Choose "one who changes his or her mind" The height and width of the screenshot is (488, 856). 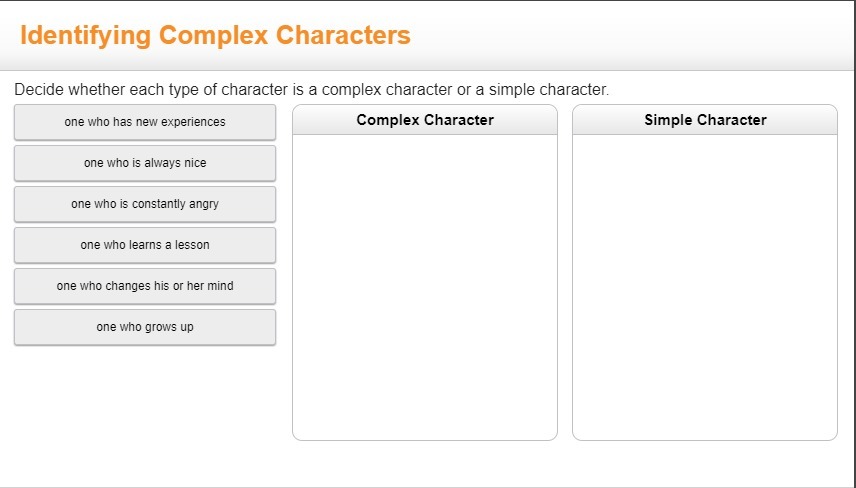pos(145,286)
